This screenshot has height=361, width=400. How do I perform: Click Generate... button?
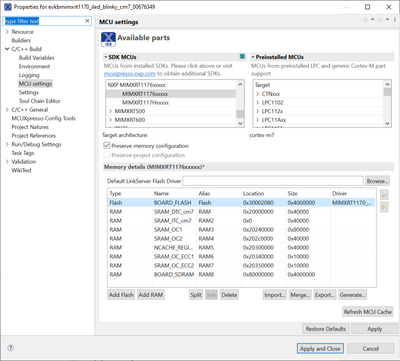point(352,295)
